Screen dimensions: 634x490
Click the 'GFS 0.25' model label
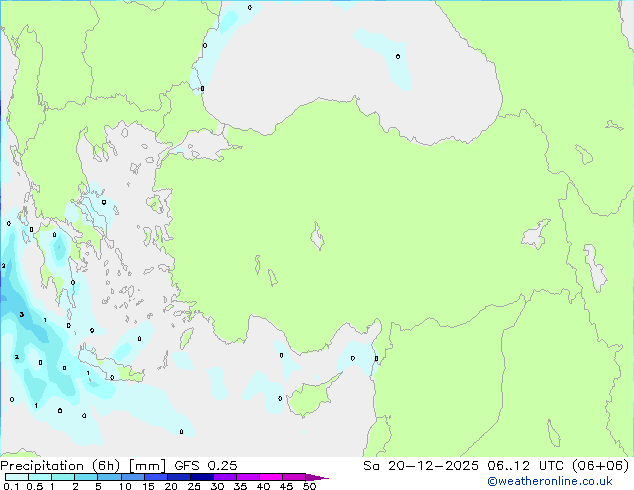pyautogui.click(x=206, y=466)
